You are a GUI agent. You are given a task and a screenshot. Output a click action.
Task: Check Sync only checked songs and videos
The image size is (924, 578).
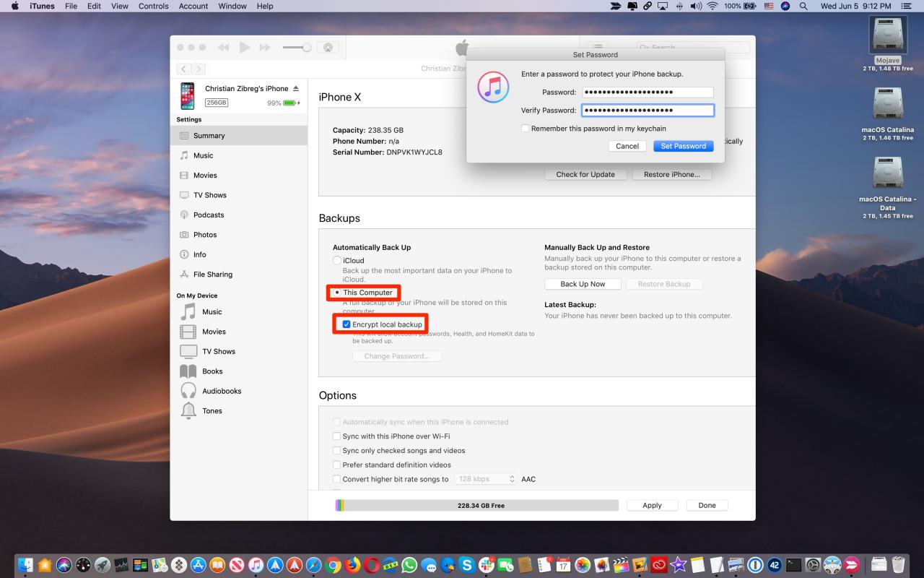tap(336, 451)
